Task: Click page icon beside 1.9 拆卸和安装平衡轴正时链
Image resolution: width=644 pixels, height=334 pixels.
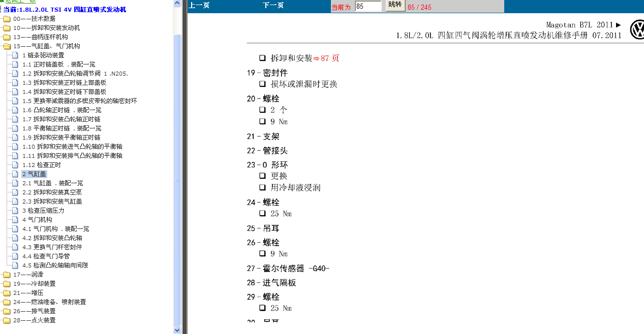Action: (x=15, y=138)
